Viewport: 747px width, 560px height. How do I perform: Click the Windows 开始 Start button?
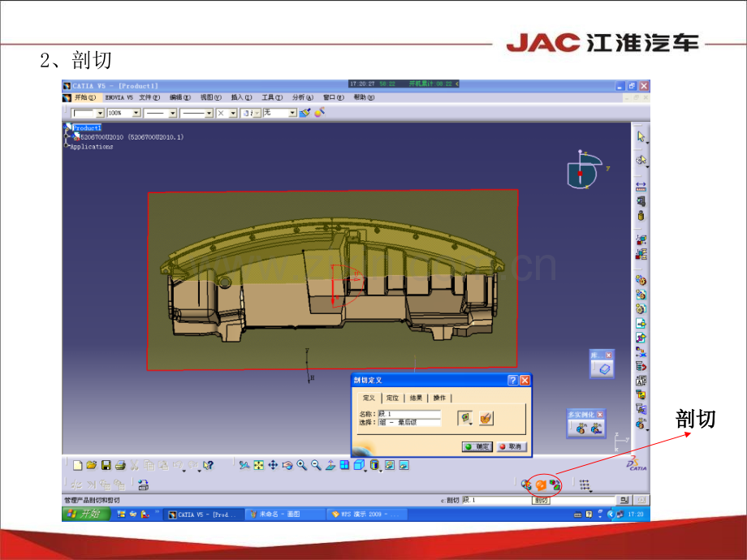81,514
